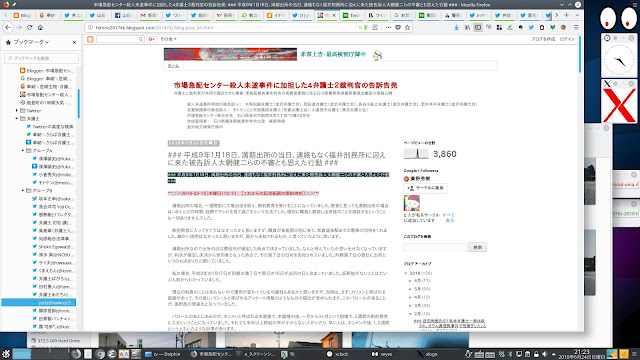Click ブログを作成 link

click(543, 39)
